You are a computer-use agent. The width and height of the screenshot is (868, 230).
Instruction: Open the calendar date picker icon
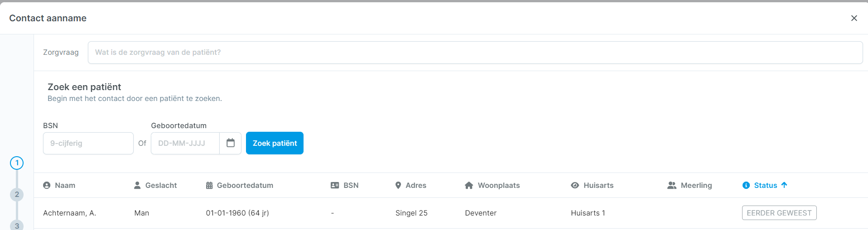[231, 143]
